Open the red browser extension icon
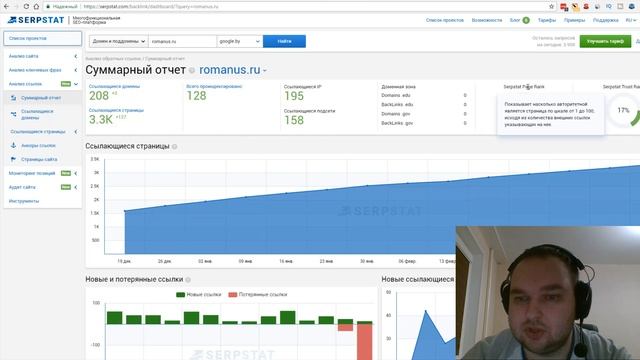The width and height of the screenshot is (640, 360). click(564, 7)
